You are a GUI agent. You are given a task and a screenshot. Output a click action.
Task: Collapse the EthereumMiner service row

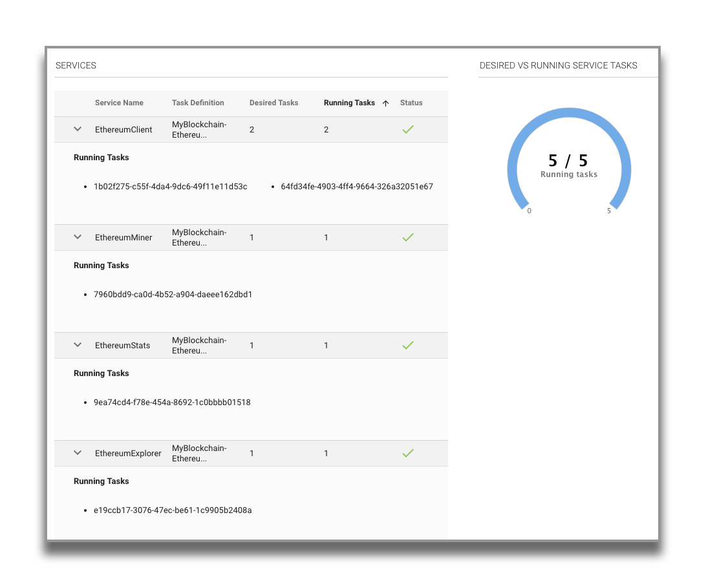click(x=78, y=237)
